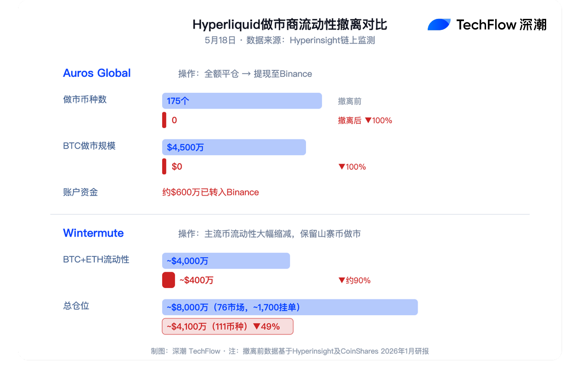The height and width of the screenshot is (368, 588).
Task: Click the "TechFlow 深潮" brand name
Action: tap(502, 24)
